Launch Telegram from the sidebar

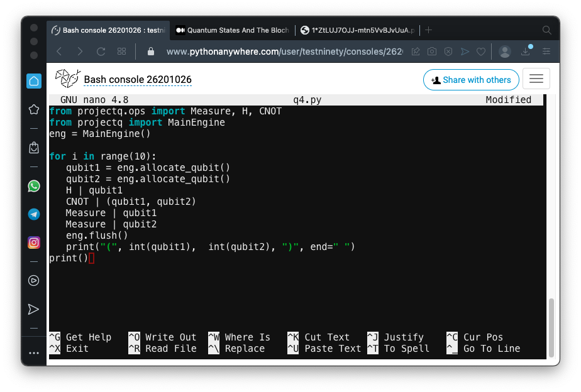click(34, 214)
